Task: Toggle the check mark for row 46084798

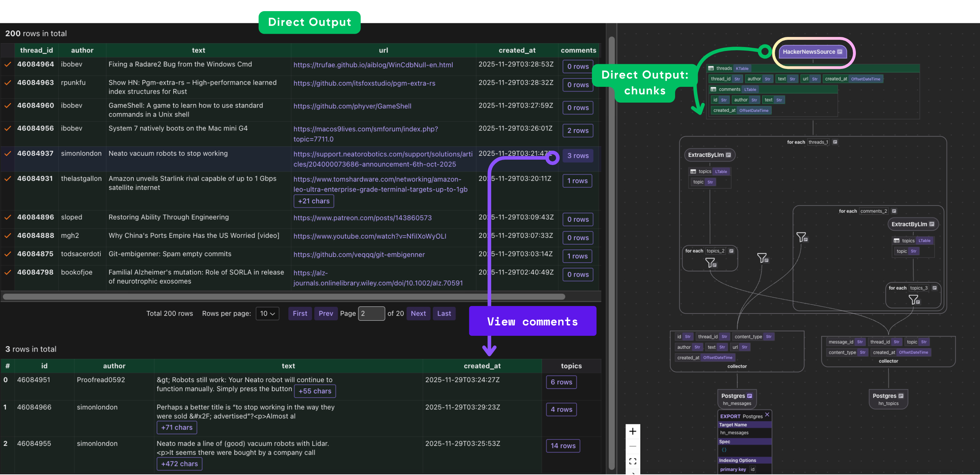Action: click(8, 272)
